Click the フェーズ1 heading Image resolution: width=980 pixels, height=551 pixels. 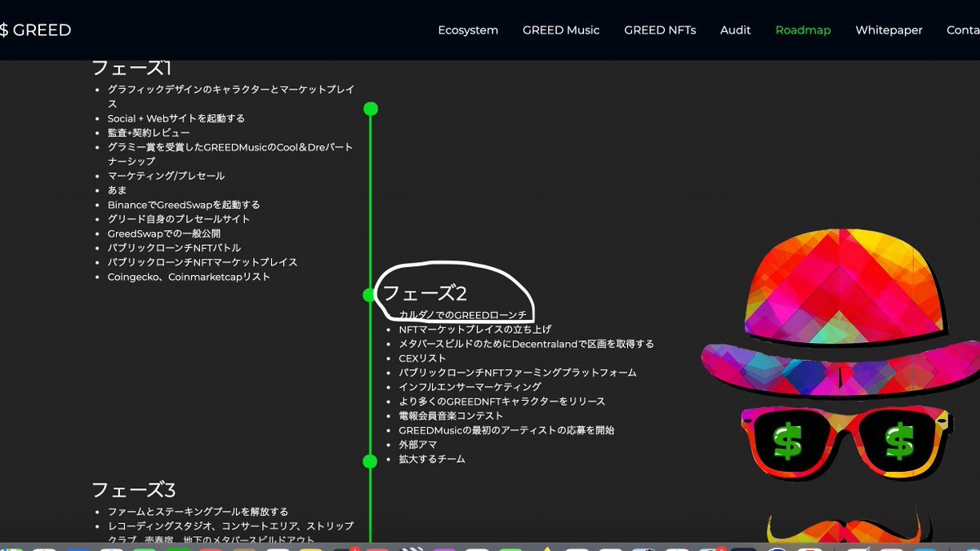(131, 69)
